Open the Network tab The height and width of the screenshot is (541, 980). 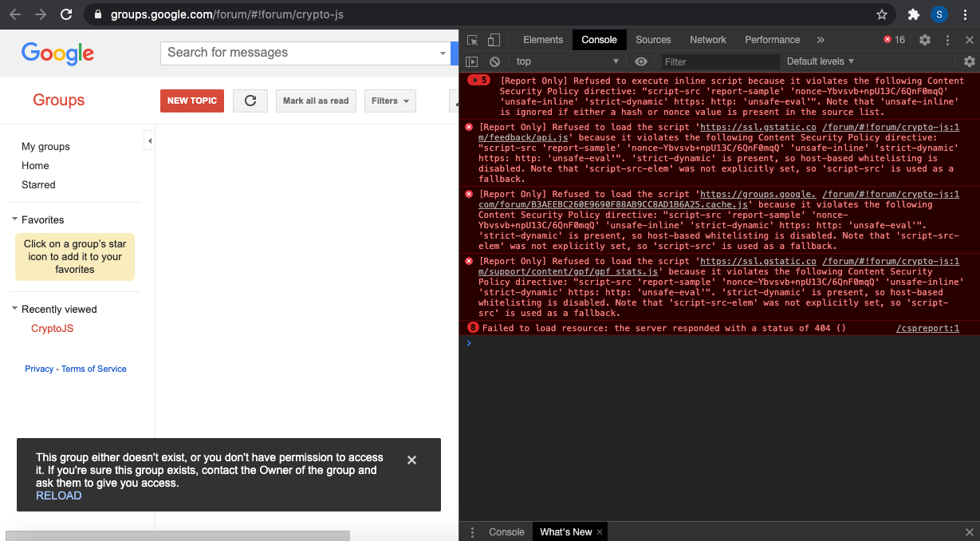coord(708,40)
